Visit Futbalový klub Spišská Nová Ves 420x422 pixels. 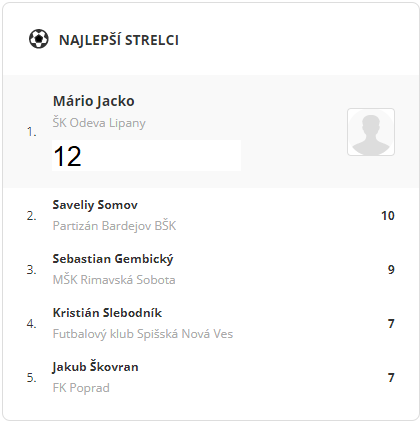tap(143, 334)
